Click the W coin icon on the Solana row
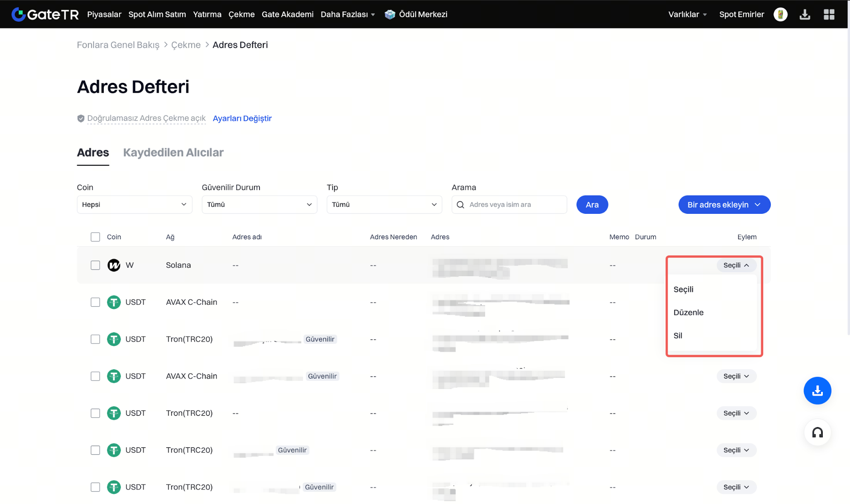This screenshot has height=504, width=850. 114,265
